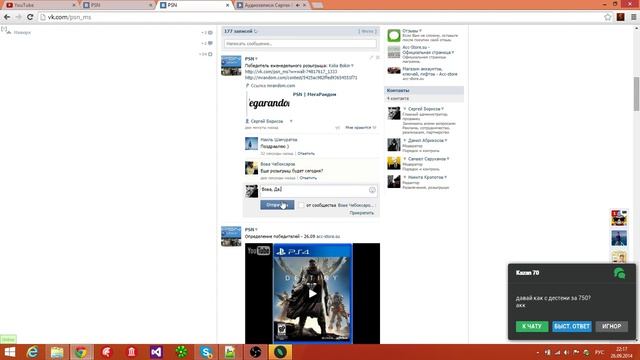Open Visual Studio from the taskbar
640x360 pixels.
[156, 352]
